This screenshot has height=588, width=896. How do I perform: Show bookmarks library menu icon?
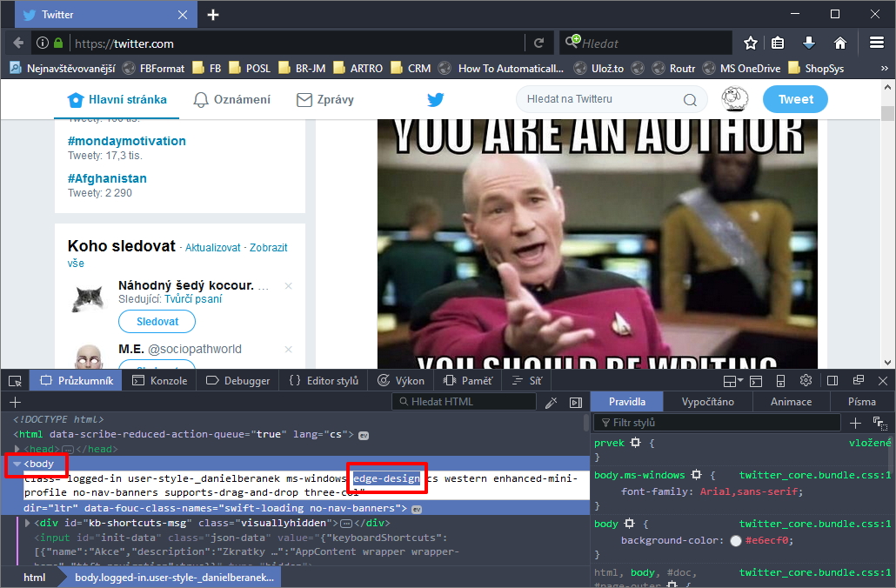tap(778, 43)
